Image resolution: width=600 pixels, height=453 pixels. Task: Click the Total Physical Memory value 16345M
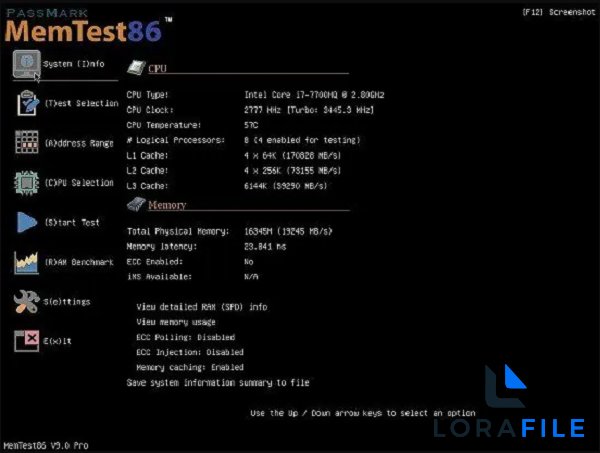pyautogui.click(x=288, y=231)
